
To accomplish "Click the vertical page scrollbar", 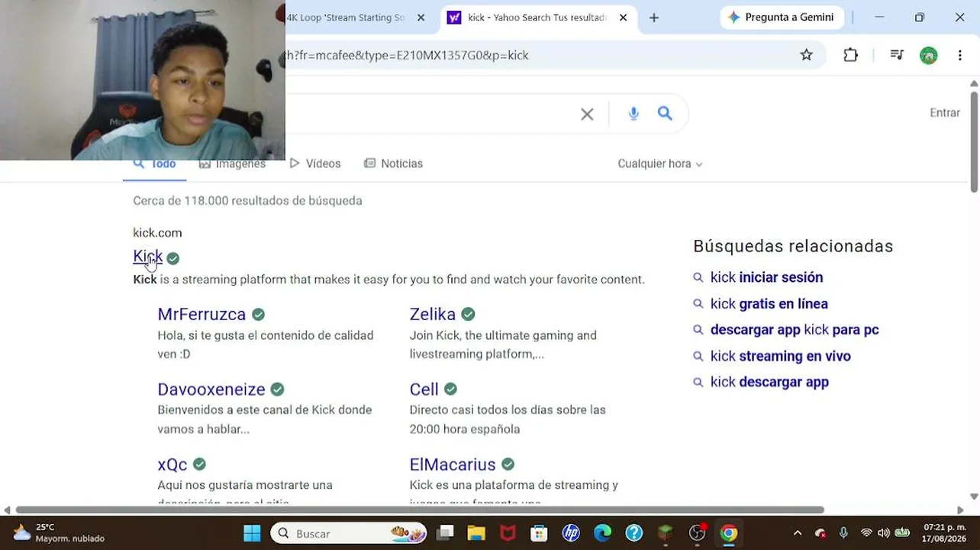I will pos(974,141).
